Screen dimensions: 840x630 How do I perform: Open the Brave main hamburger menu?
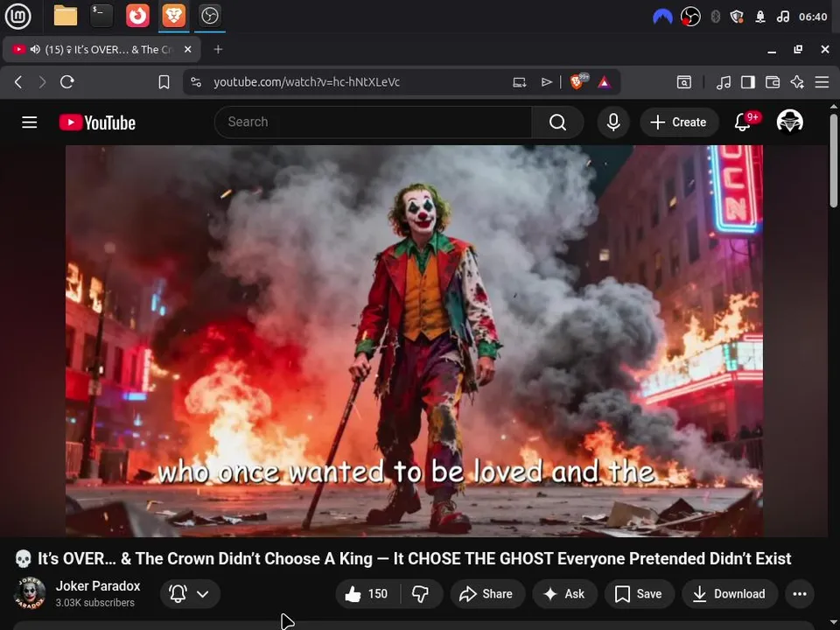point(822,82)
